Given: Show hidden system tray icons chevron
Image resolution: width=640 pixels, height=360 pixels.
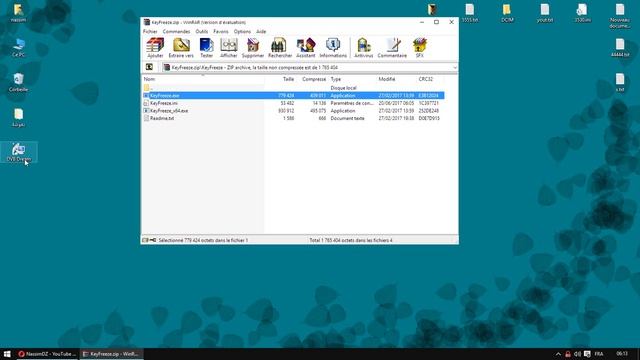Looking at the screenshot, I should click(558, 354).
